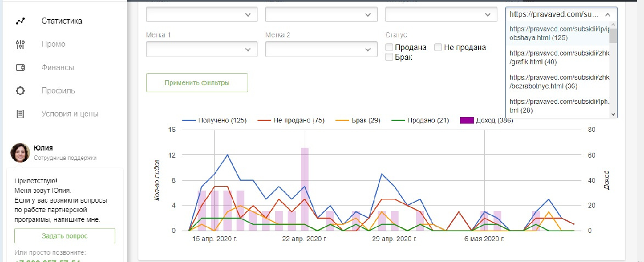Click the Финансы wallet icon
The height and width of the screenshot is (262, 644).
click(20, 68)
